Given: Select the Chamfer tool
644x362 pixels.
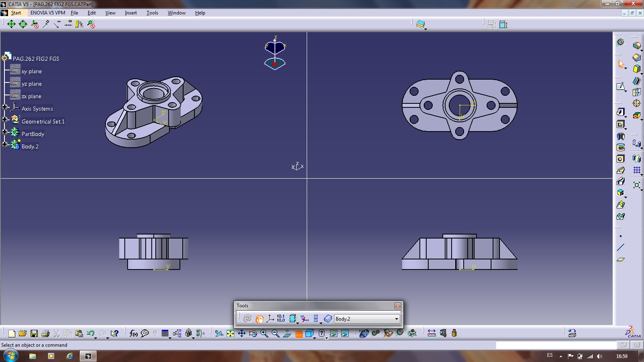Looking at the screenshot, I should pos(637,58).
